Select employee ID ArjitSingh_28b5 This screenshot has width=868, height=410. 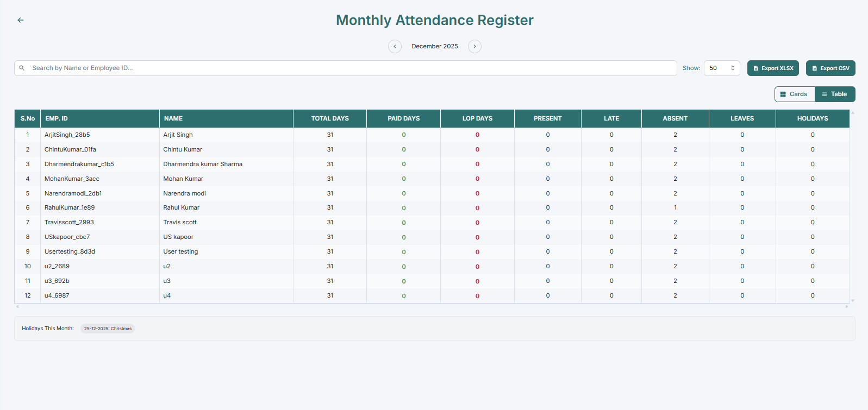[67, 135]
